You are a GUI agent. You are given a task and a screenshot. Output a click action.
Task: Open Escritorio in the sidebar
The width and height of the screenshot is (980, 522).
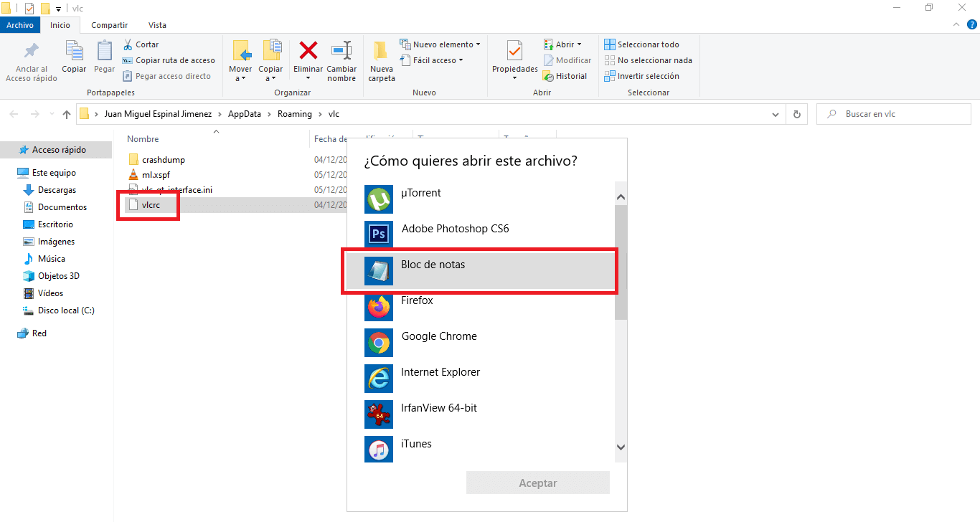click(x=48, y=224)
